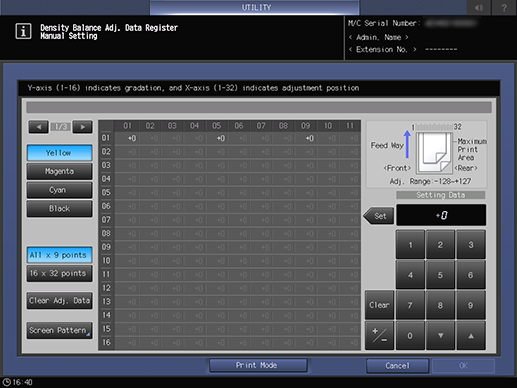The width and height of the screenshot is (517, 388).
Task: Go to next page arrow
Action: (83, 127)
